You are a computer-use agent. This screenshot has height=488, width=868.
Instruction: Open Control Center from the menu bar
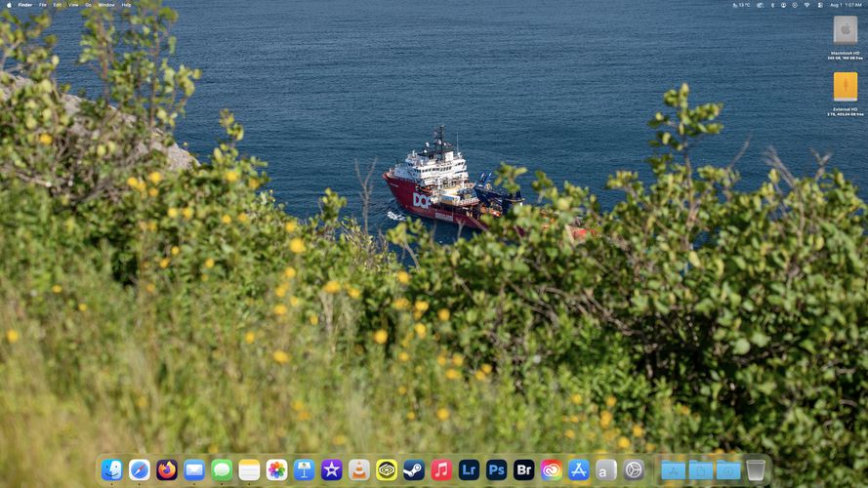(820, 5)
